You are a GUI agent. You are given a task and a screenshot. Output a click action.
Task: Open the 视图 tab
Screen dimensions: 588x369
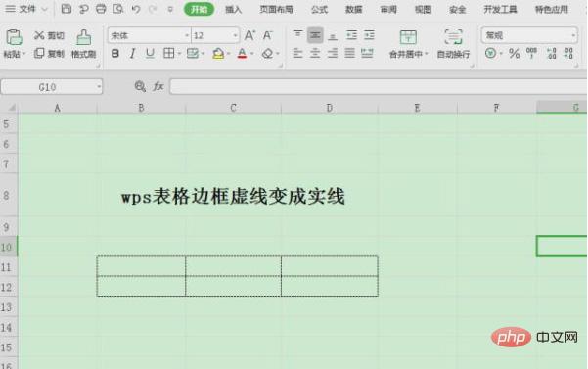pos(423,10)
